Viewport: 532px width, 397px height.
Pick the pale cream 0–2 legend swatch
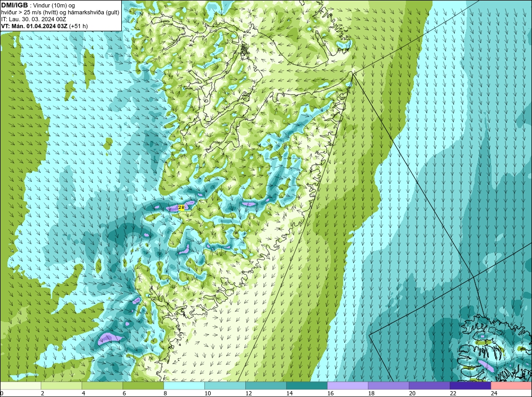tap(20, 386)
